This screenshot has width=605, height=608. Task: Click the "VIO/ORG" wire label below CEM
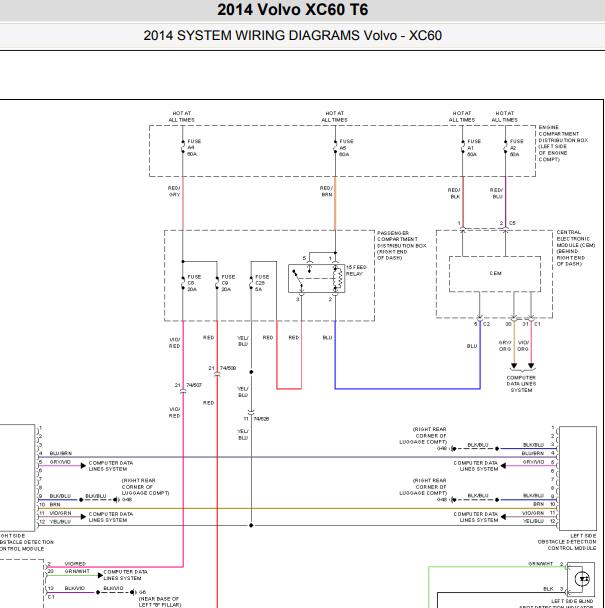click(x=523, y=346)
